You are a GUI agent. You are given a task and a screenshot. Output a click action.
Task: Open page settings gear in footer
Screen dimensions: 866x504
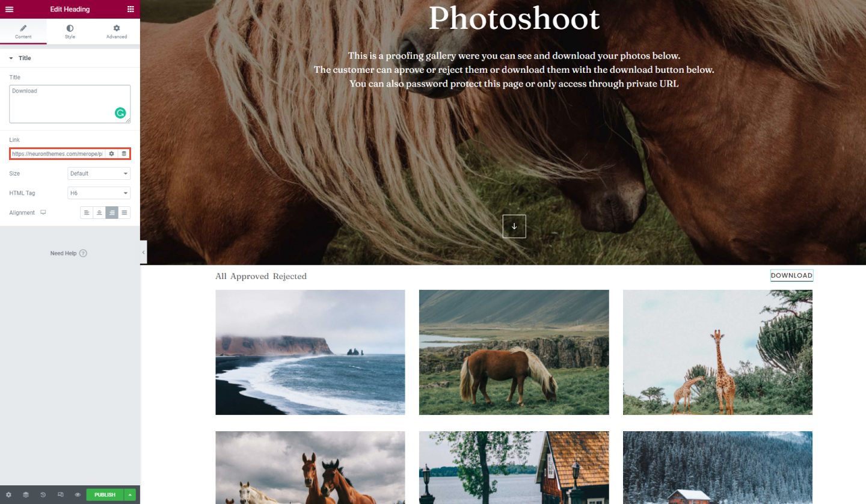[8, 495]
